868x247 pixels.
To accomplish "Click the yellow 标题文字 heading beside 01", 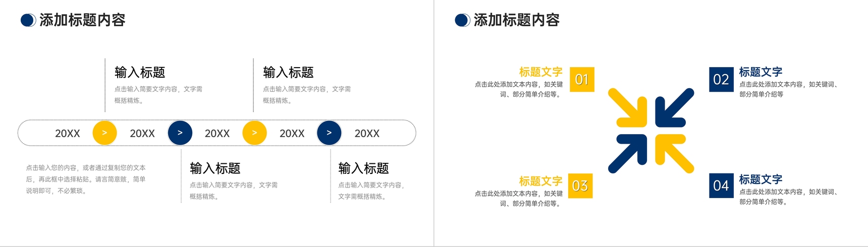I will pos(541,72).
